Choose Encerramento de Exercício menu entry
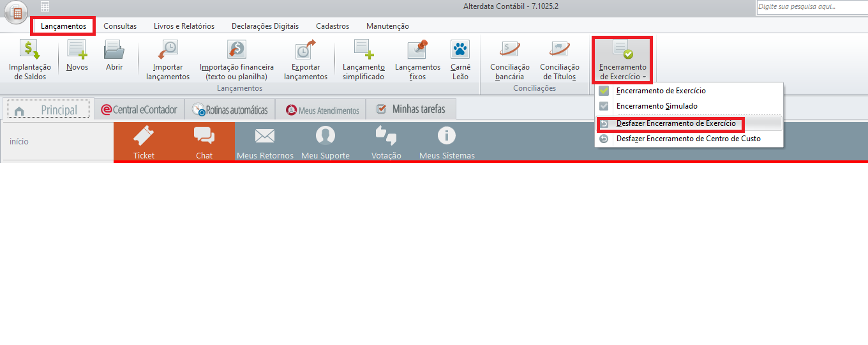The width and height of the screenshot is (868, 345). click(x=689, y=91)
